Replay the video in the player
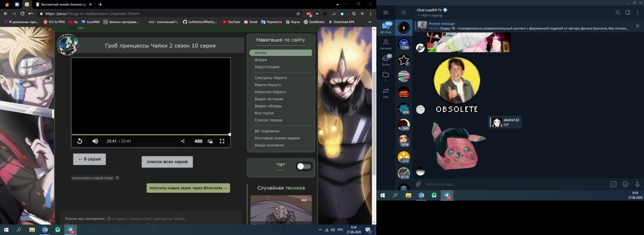 click(x=79, y=141)
